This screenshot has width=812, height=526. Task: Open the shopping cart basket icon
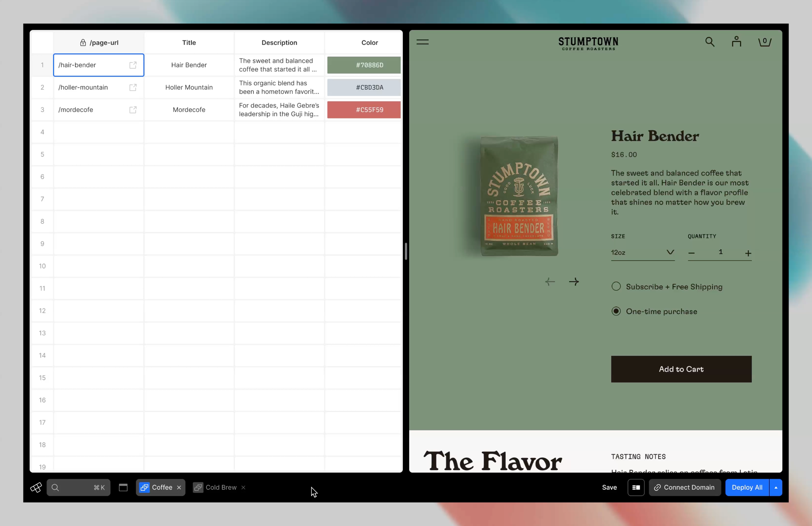764,42
